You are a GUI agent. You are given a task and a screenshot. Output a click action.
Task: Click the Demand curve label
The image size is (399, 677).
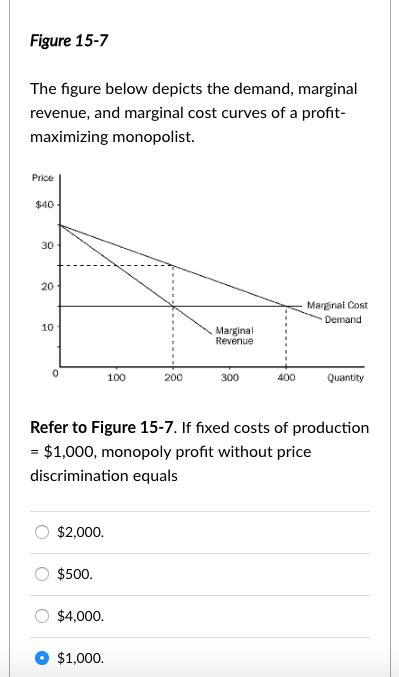(343, 320)
